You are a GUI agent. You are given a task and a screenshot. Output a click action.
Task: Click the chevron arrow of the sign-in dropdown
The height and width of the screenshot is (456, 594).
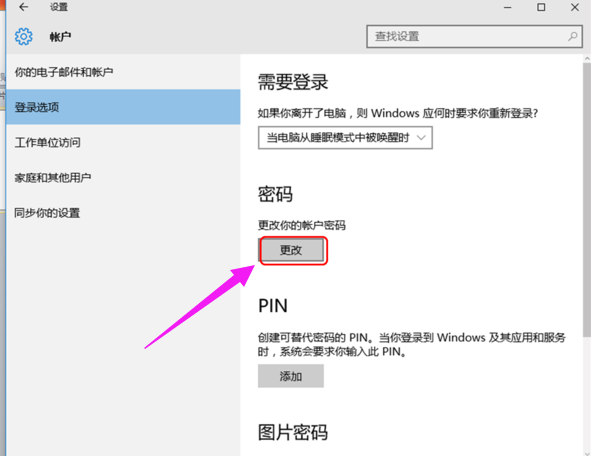[x=421, y=137]
